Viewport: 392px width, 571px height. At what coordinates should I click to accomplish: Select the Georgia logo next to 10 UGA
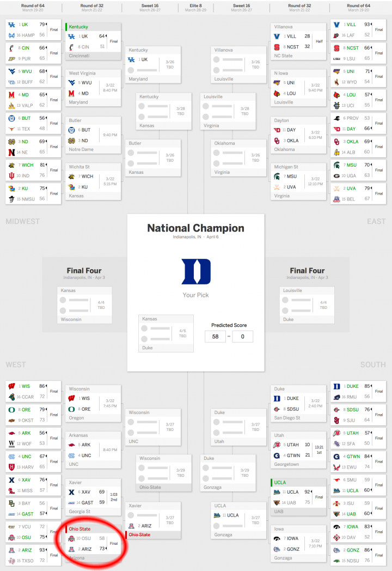(337, 175)
